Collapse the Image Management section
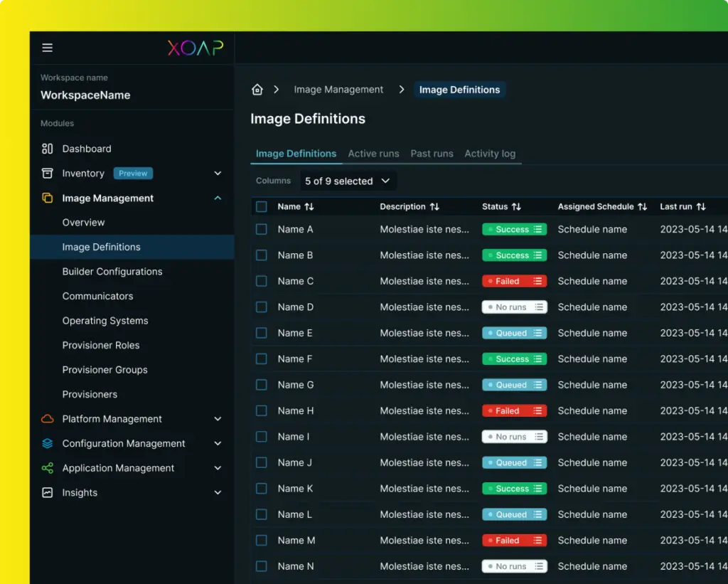This screenshot has width=728, height=584. point(218,198)
